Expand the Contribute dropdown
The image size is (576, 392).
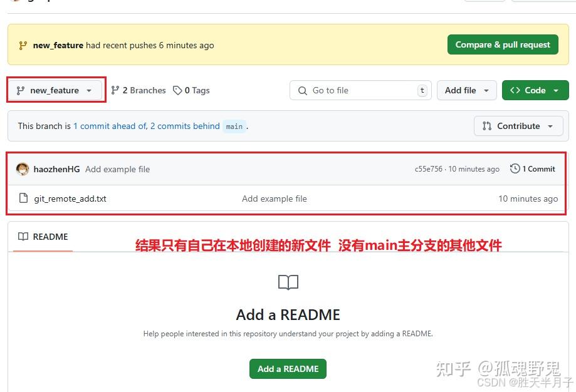518,126
